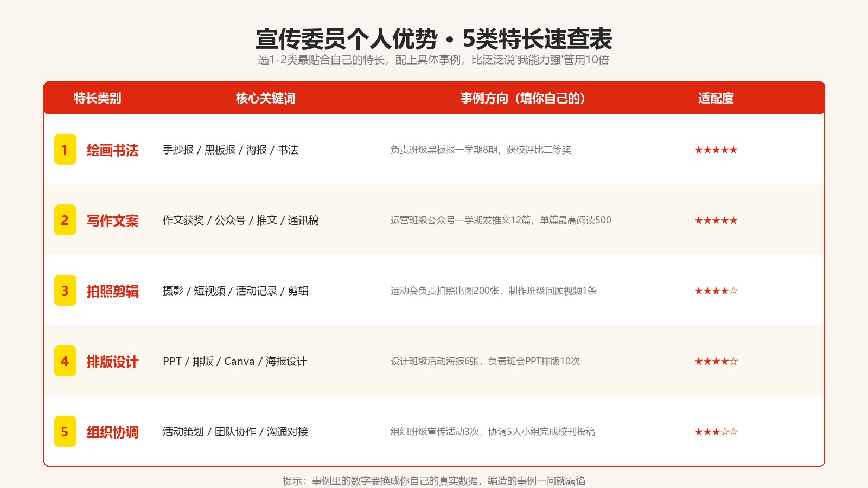Click the yellow number 1 badge

65,150
